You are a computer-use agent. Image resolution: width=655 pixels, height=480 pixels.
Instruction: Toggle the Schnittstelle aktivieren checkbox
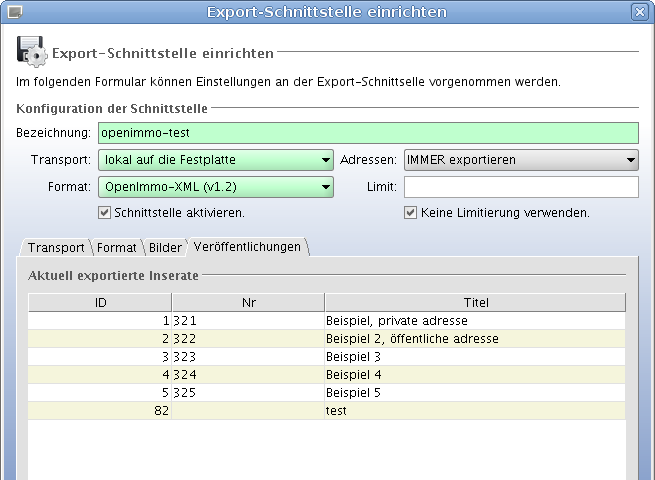click(x=105, y=213)
